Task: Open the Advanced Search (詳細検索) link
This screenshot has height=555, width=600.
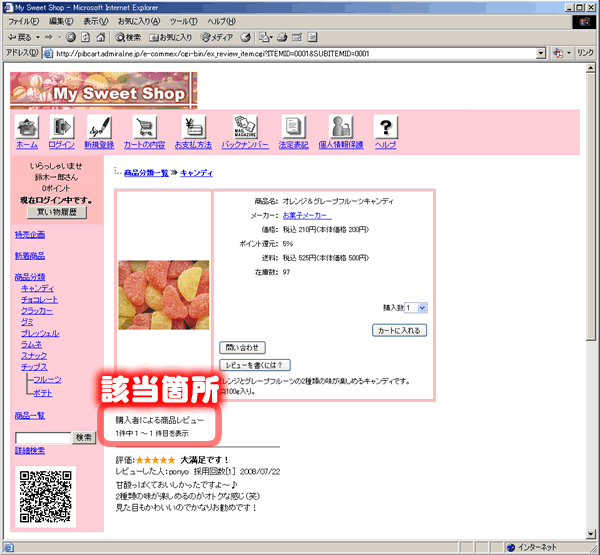Action: point(30,451)
